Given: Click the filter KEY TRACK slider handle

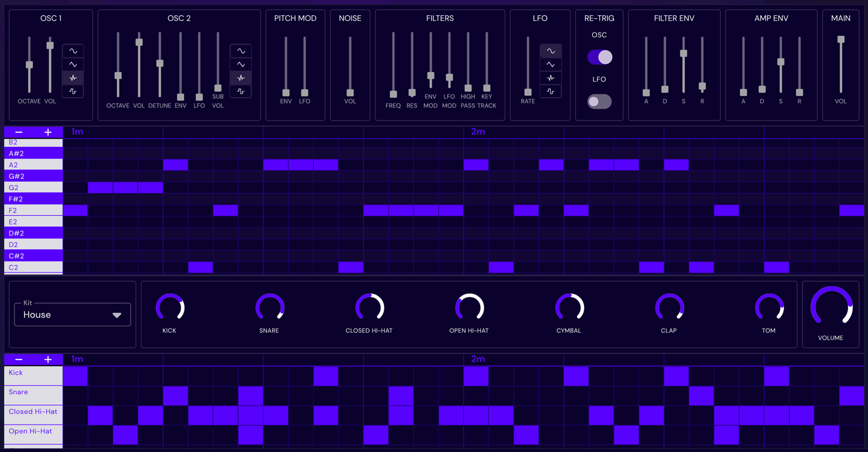Looking at the screenshot, I should tap(487, 88).
